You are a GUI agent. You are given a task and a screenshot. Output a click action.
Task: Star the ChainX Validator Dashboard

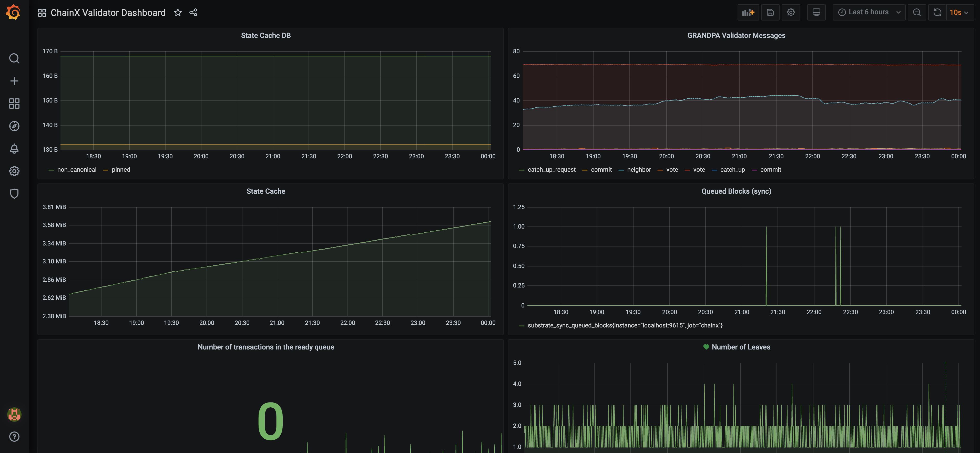pyautogui.click(x=178, y=13)
